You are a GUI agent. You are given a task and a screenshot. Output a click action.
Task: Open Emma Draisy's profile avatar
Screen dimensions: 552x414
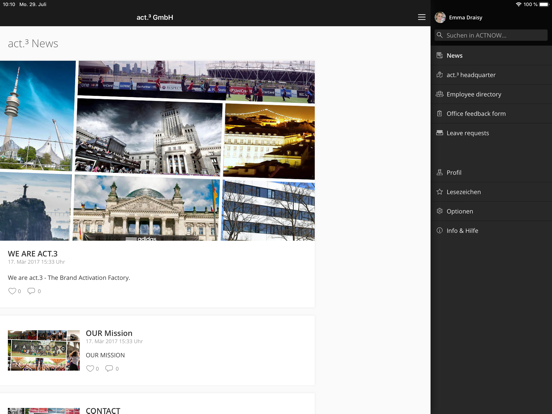coord(440,17)
